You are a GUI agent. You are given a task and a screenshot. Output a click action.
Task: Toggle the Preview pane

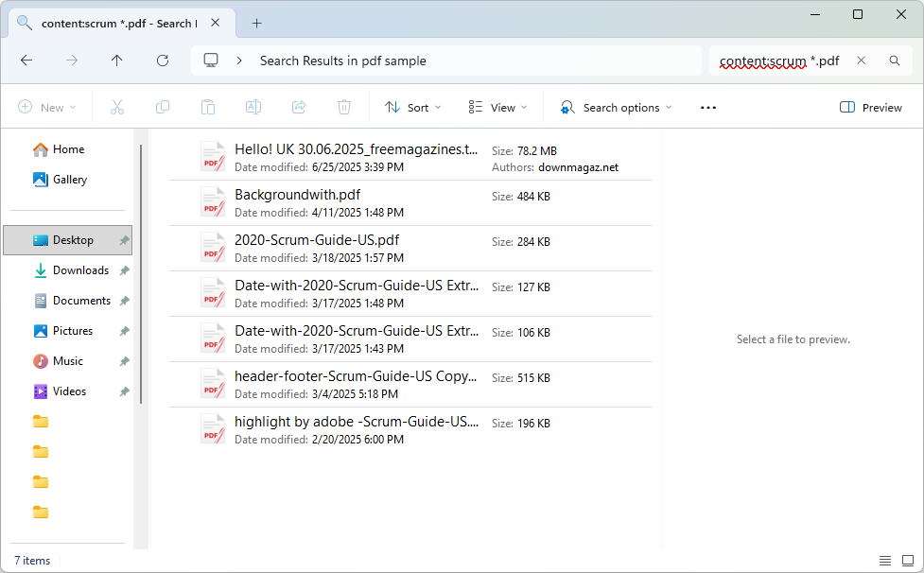pos(869,107)
